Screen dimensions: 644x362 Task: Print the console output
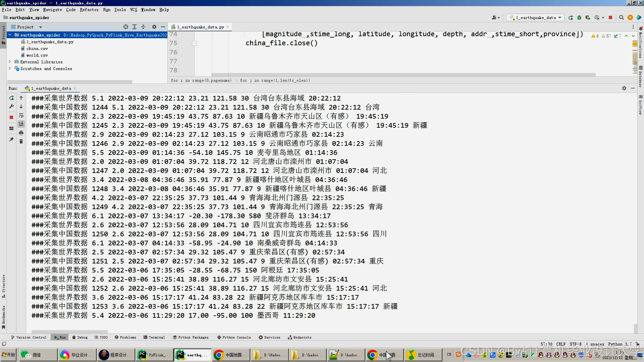tap(21, 133)
